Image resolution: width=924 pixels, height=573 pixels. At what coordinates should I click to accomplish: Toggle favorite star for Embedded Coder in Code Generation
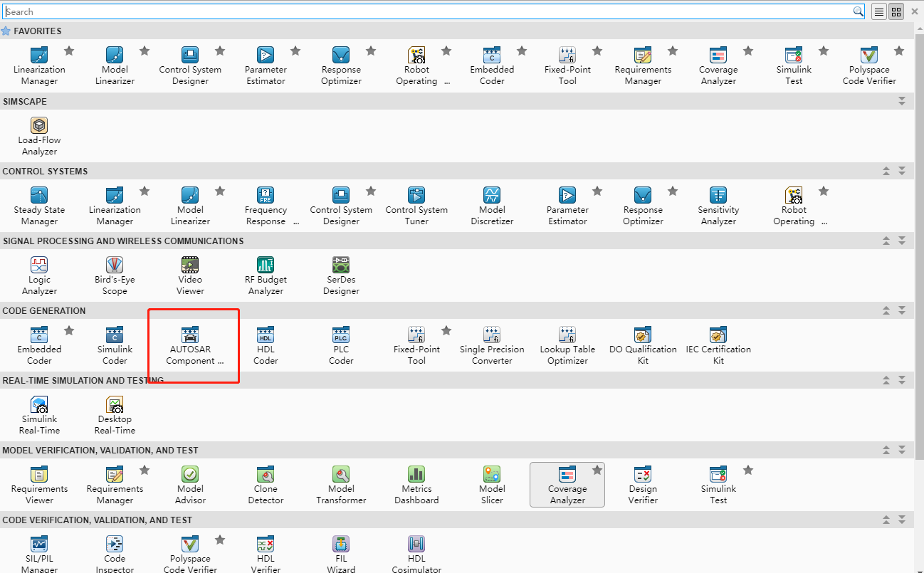click(x=69, y=330)
